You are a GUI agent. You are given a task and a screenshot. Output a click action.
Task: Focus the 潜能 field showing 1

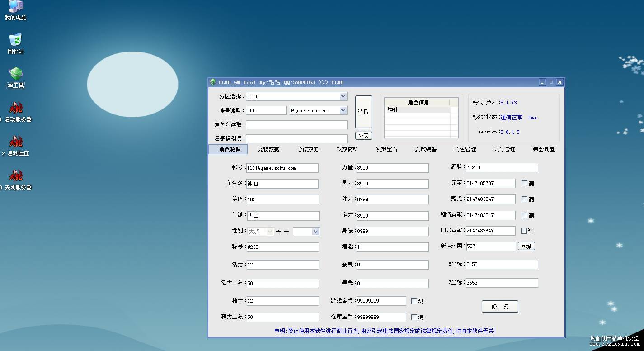392,247
